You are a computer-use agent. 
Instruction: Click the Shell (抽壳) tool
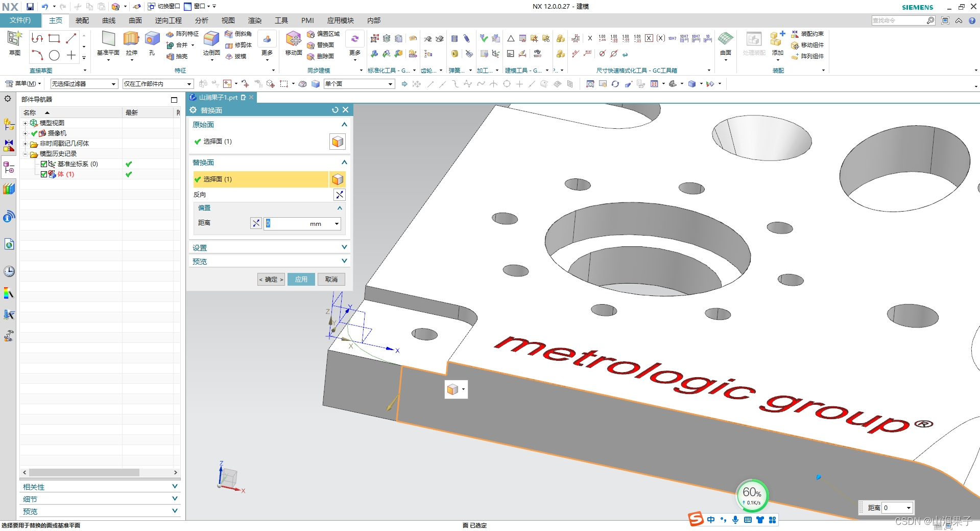177,56
